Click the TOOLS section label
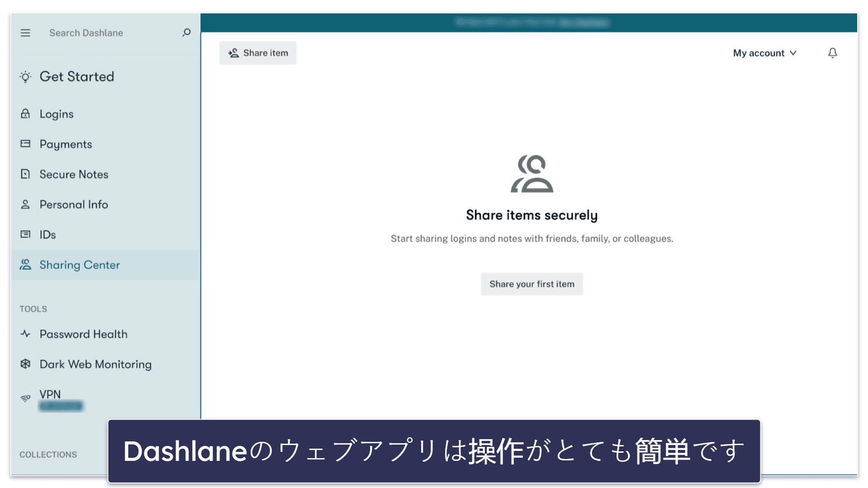Image resolution: width=868 pixels, height=488 pixels. (33, 309)
